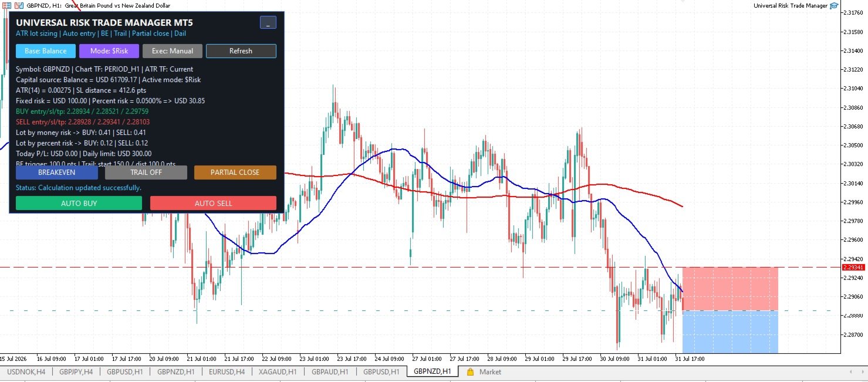
Task: Click the Depth of Market icon at top-left
Action: 7,5
